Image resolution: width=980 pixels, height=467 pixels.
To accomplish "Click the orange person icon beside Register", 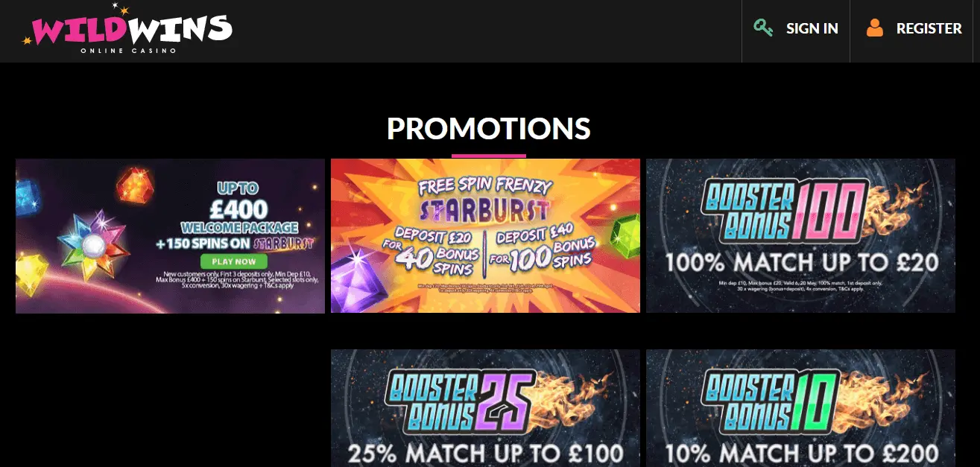I will (x=875, y=28).
